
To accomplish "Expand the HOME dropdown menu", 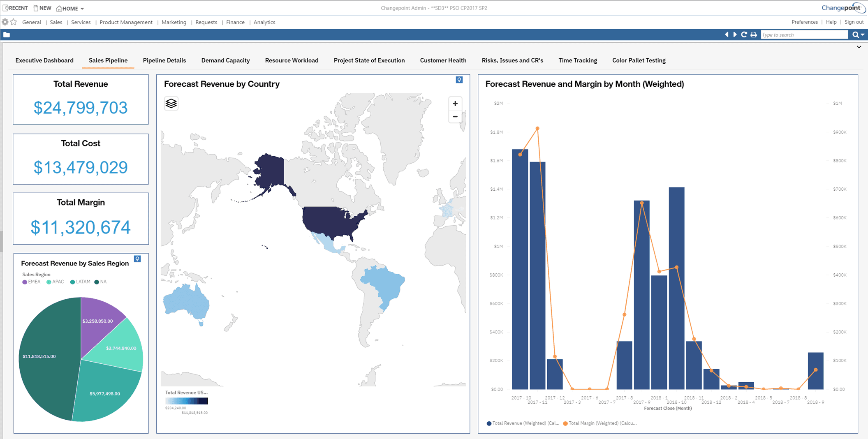I will click(x=70, y=8).
